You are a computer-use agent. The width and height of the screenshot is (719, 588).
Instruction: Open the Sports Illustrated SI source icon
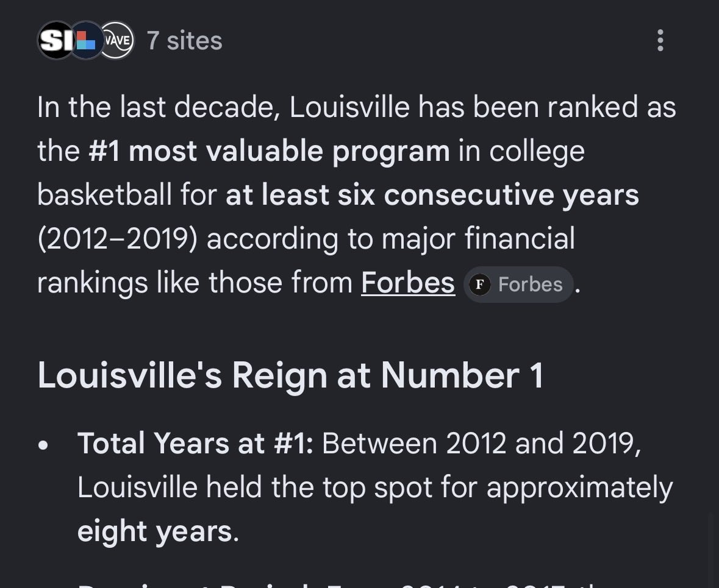tap(55, 40)
